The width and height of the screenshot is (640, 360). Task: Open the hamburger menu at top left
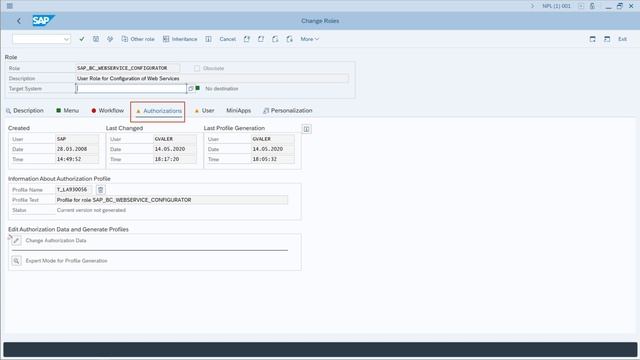[x=10, y=6]
